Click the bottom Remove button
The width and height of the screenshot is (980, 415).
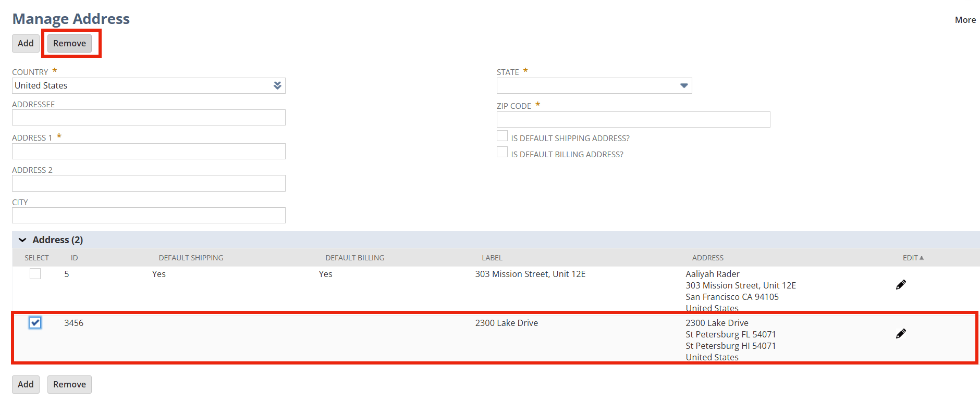coord(69,384)
